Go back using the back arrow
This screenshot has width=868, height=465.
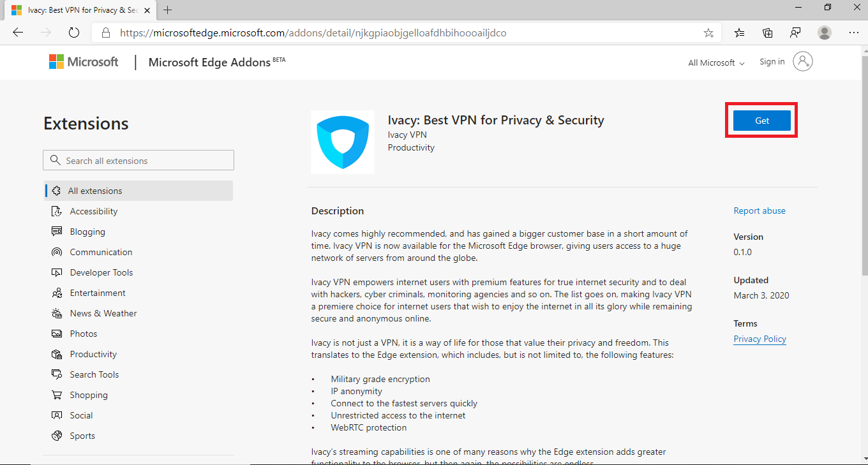(18, 33)
